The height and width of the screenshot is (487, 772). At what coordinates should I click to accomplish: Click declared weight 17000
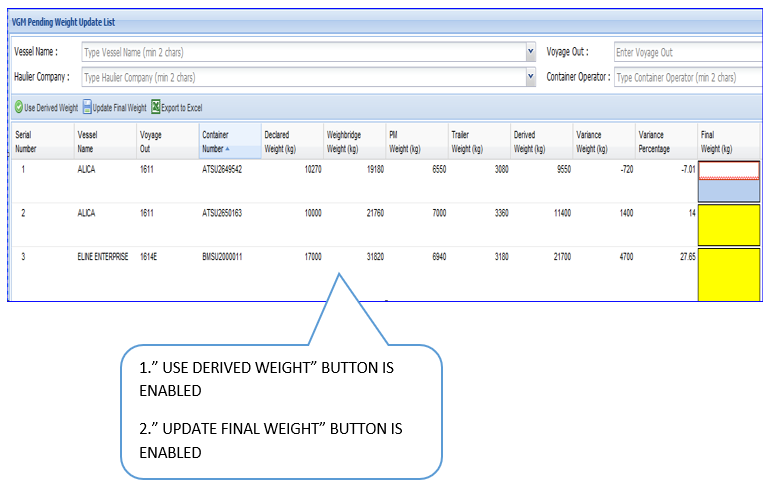(313, 257)
